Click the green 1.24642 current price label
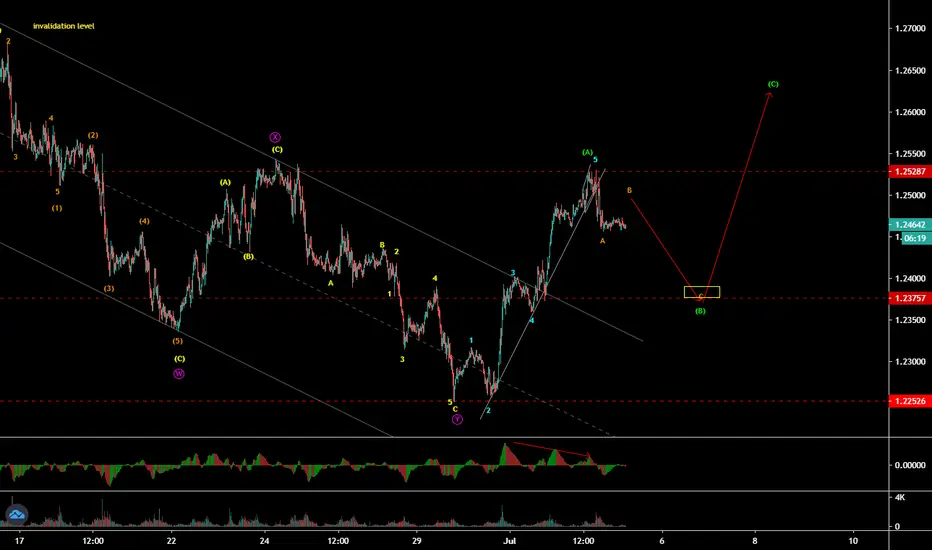This screenshot has width=932, height=550. (x=910, y=225)
